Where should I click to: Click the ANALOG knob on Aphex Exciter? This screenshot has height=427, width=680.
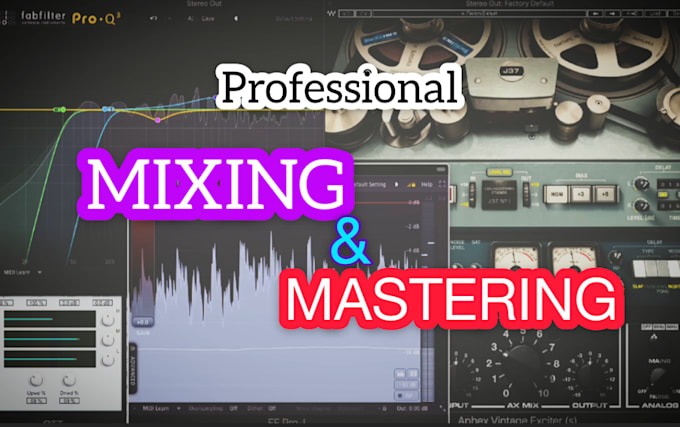[x=659, y=378]
